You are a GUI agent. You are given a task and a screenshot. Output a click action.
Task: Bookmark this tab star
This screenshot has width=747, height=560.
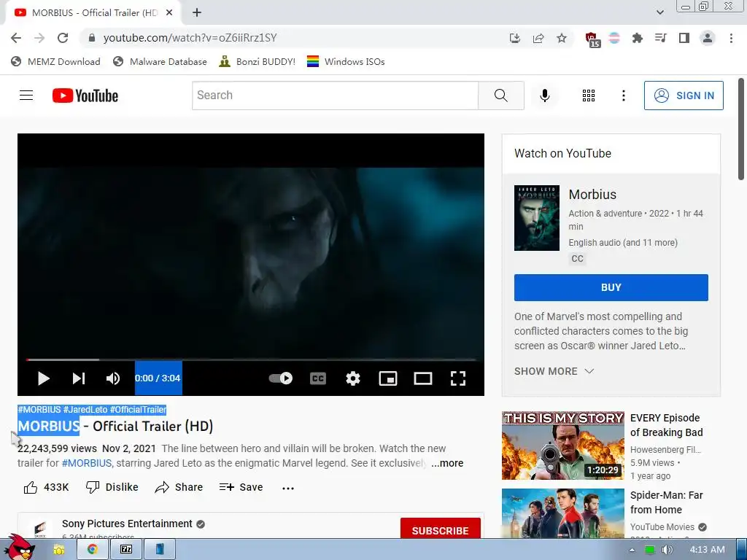pos(562,38)
